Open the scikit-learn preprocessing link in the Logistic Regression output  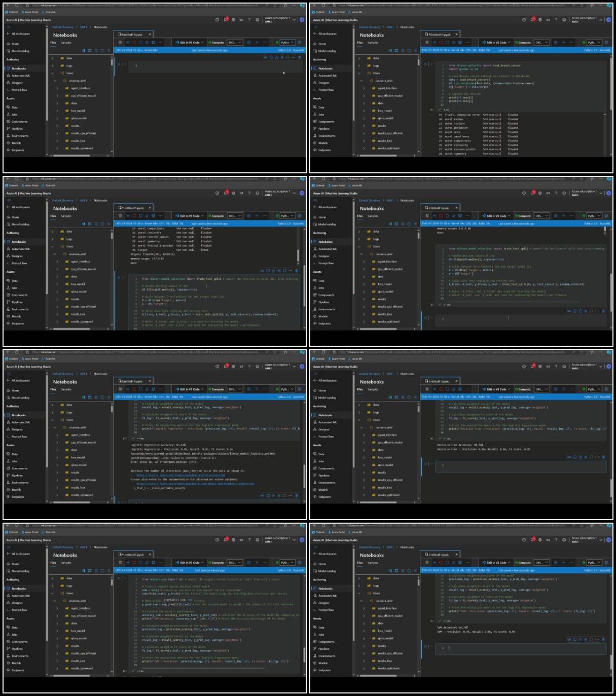coord(180,475)
